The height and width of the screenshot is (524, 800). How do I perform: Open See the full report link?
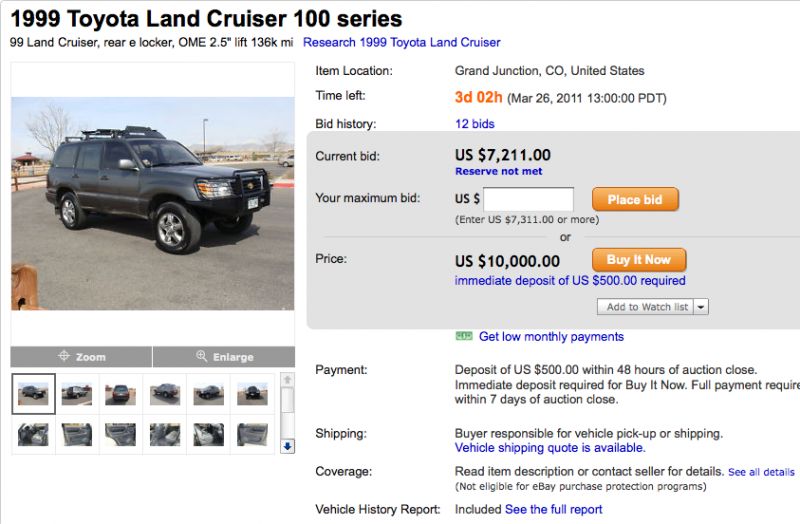click(553, 509)
